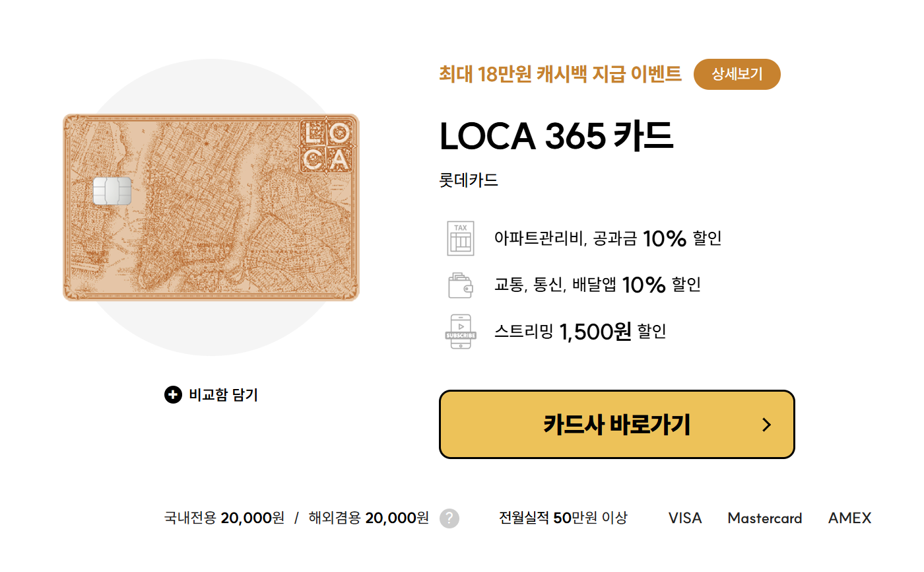Expand the cashback event details via 상세보기
This screenshot has height=572, width=924.
point(737,74)
